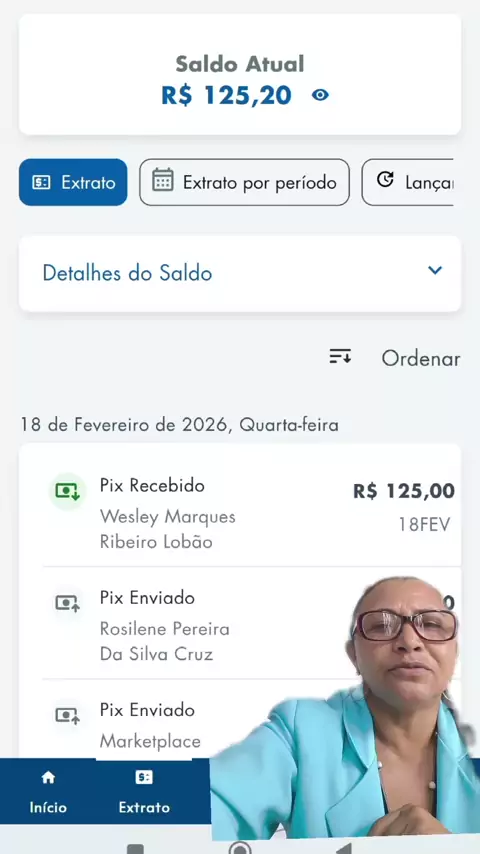Tap the Android home navigation button
This screenshot has width=480, height=854.
coord(240,849)
